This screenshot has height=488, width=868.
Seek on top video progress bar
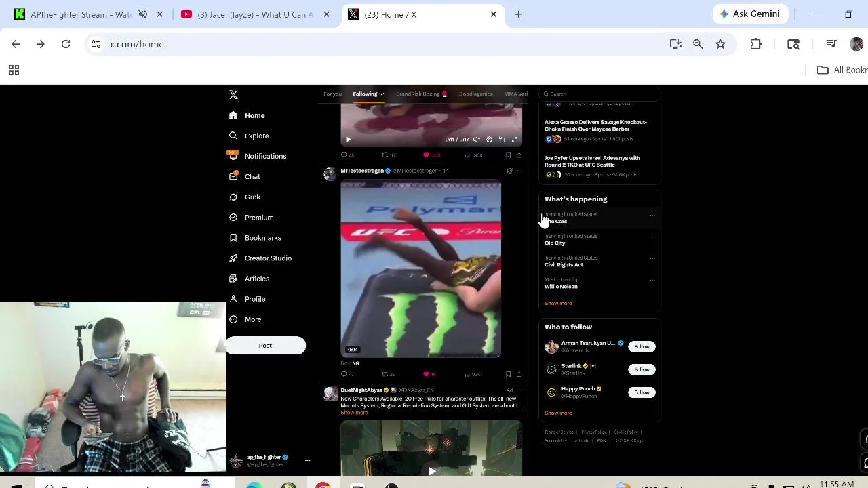431,129
